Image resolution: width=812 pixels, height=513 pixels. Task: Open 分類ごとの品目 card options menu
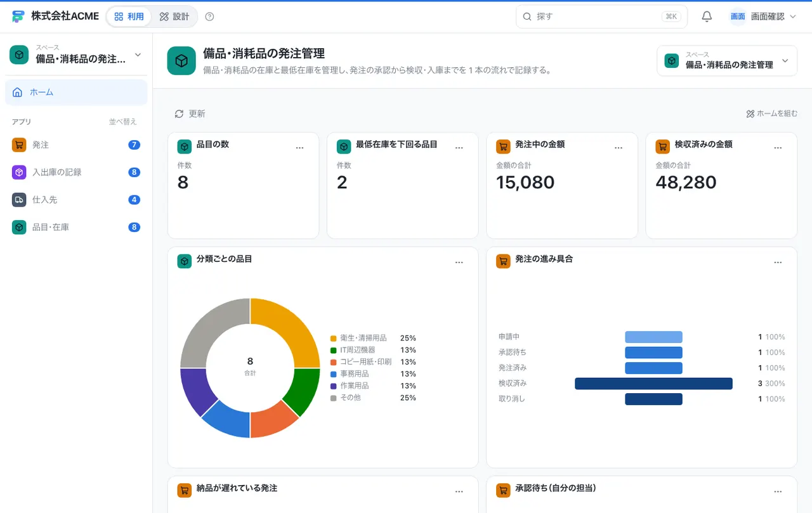click(459, 262)
